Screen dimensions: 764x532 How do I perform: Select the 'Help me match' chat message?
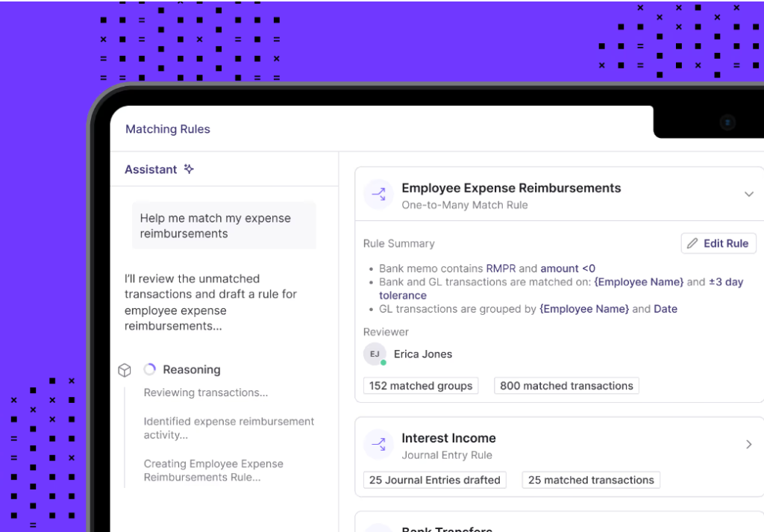coord(224,225)
